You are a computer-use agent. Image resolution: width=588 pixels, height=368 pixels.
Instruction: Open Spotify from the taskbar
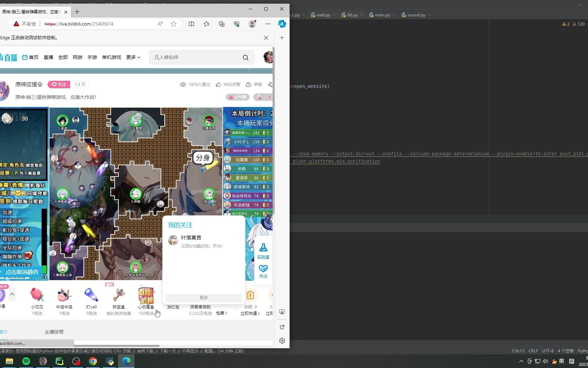26,361
